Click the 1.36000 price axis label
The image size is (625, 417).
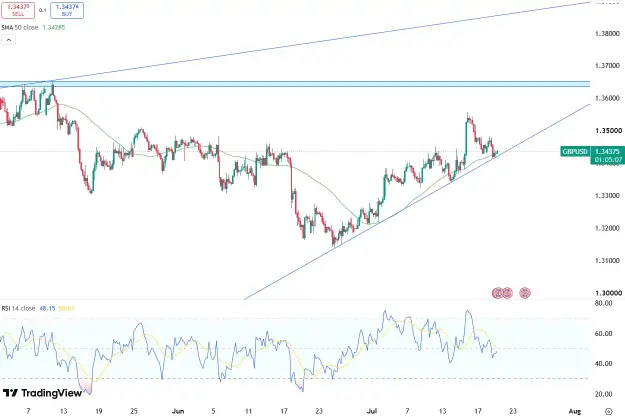(607, 98)
